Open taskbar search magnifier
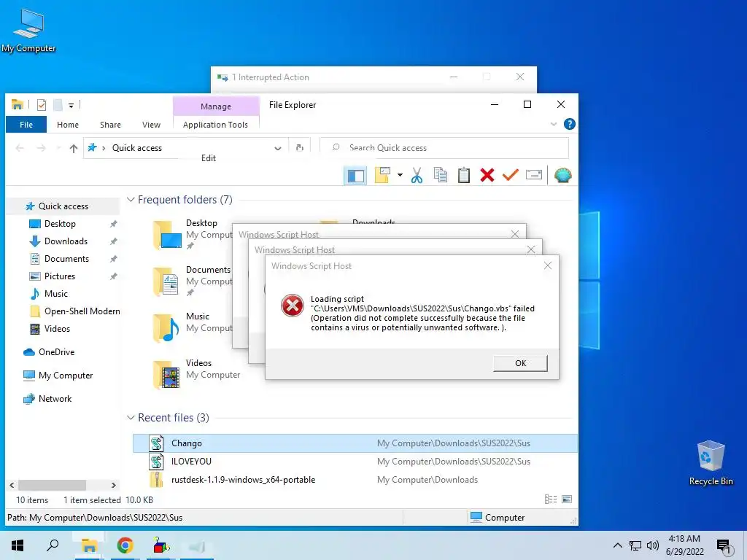747x560 pixels. point(53,545)
